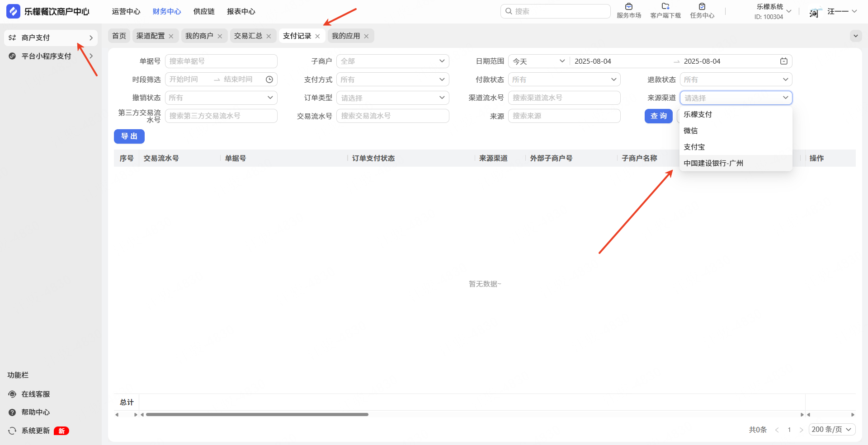Screen dimensions: 868x445
Task: Open the 汪一一 user menu
Action: point(842,11)
